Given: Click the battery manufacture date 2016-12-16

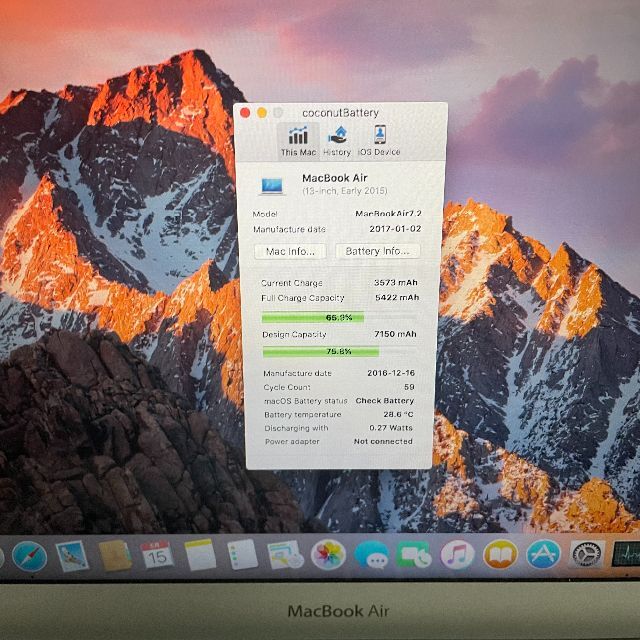Looking at the screenshot, I should point(391,373).
